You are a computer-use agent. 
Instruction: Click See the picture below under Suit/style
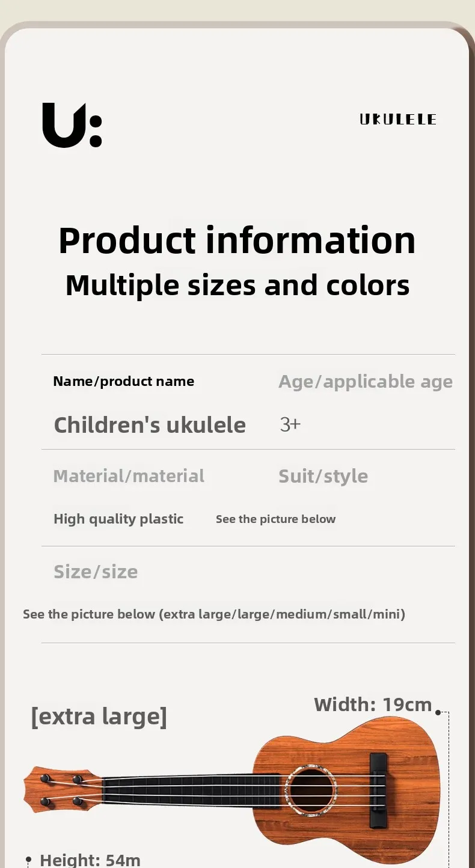point(275,519)
